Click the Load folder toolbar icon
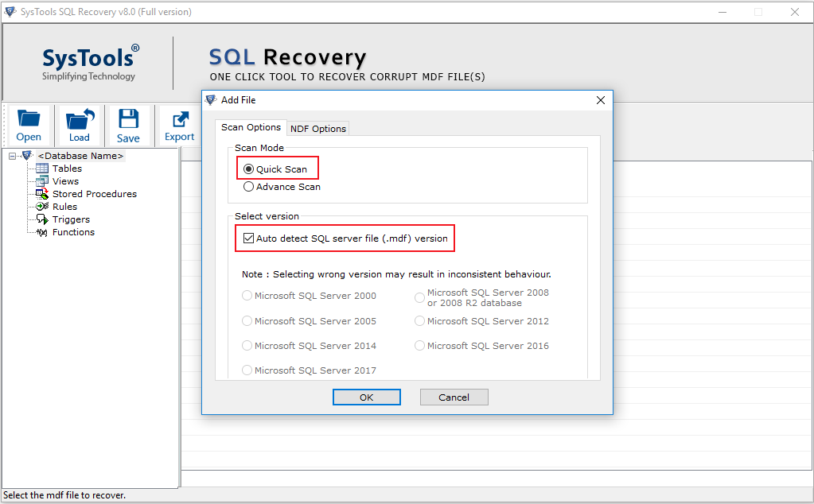The height and width of the screenshot is (504, 814). tap(80, 118)
